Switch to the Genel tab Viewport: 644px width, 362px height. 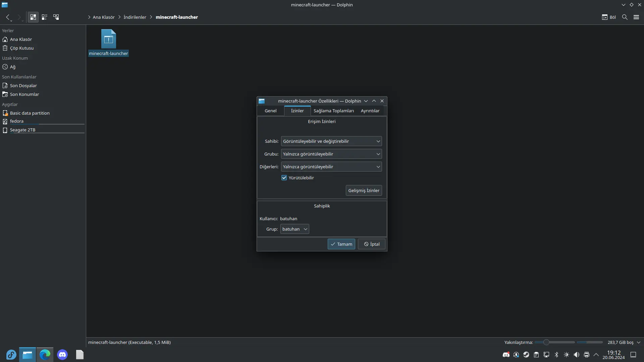271,111
